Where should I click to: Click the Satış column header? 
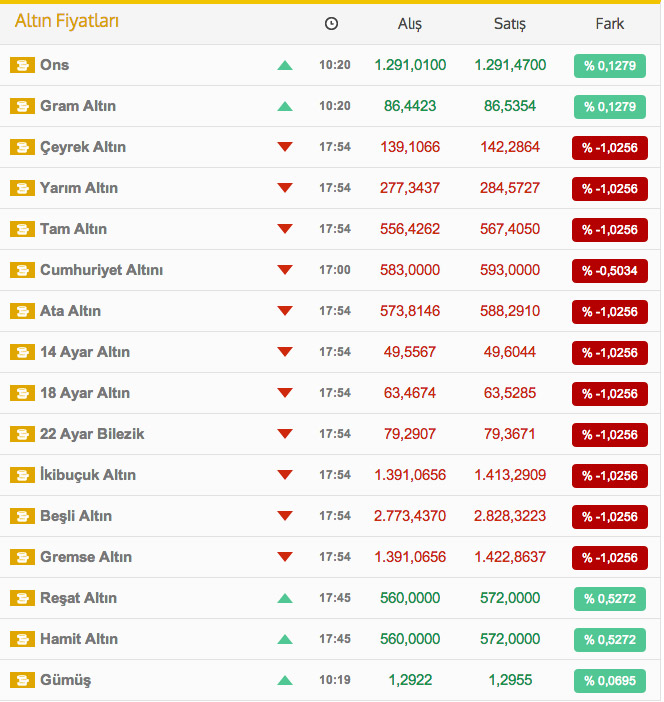coord(509,24)
